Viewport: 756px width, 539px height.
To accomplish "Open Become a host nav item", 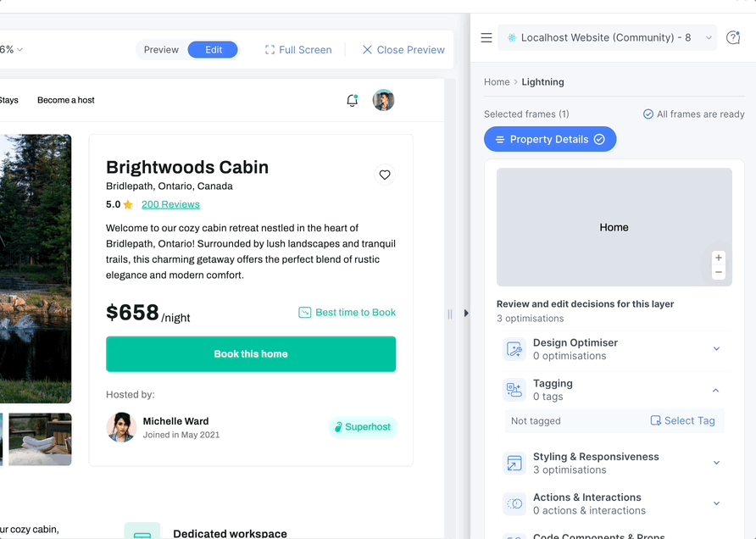I will click(66, 100).
